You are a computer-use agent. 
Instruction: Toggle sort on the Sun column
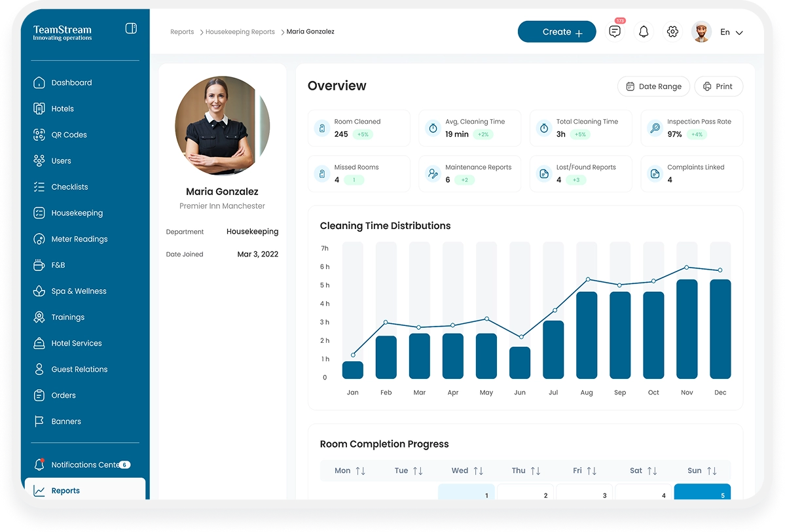pos(712,470)
